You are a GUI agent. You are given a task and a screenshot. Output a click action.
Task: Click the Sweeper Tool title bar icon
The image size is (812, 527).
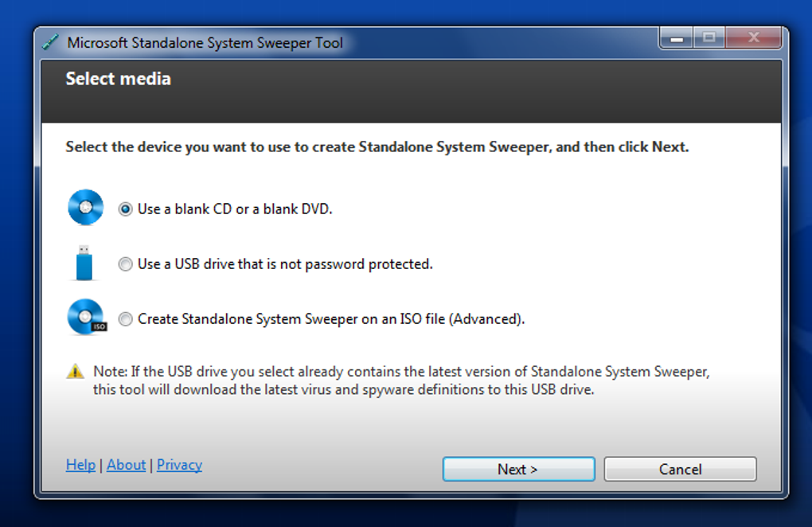[50, 43]
